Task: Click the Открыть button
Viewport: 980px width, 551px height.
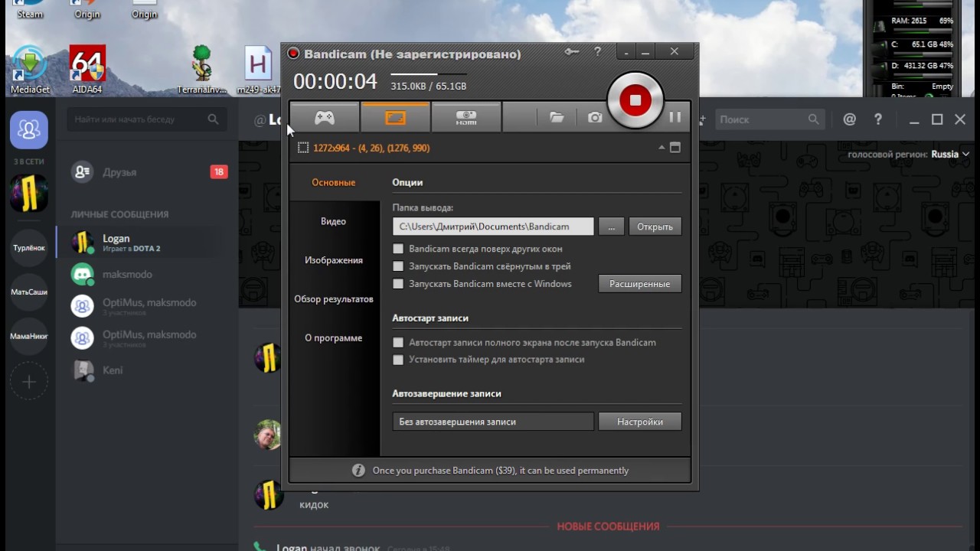Action: [655, 227]
